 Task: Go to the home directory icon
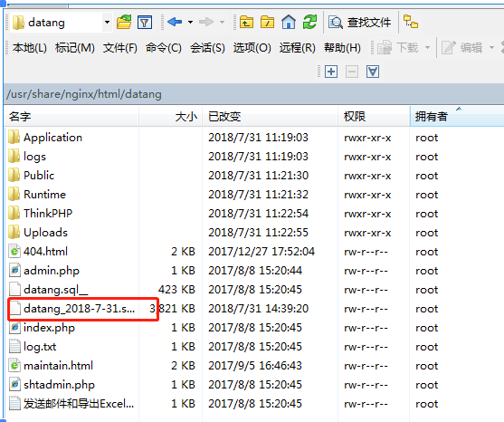(289, 23)
